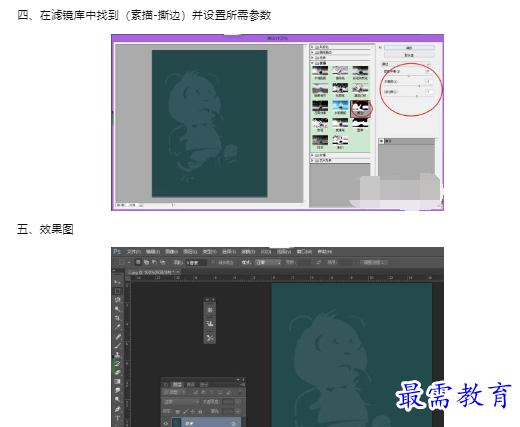
Task: Select the Clone Stamp tool
Action: [117, 355]
